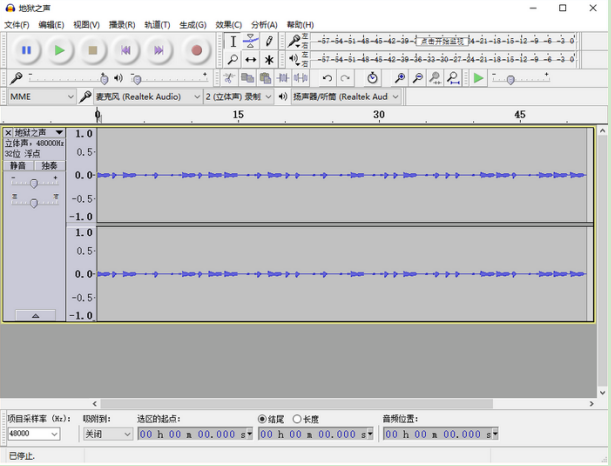611x466 pixels.
Task: Select the Selection (I-beam) tool
Action: click(233, 41)
